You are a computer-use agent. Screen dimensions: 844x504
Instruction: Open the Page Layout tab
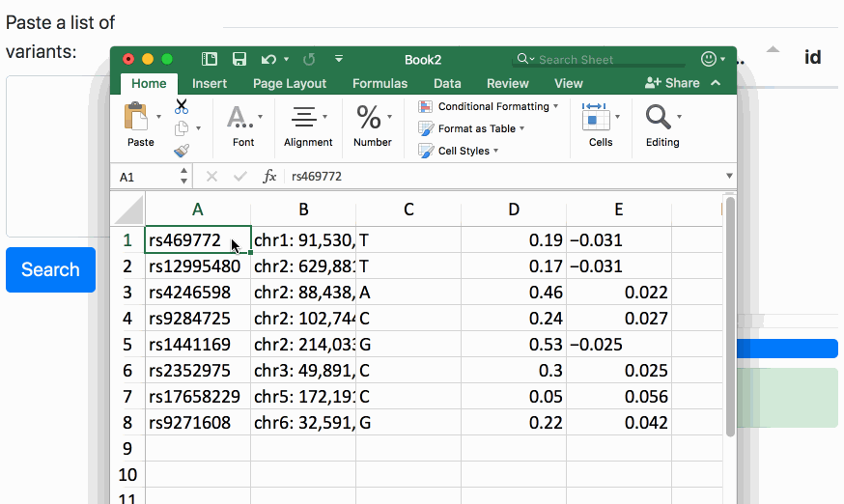(x=290, y=83)
